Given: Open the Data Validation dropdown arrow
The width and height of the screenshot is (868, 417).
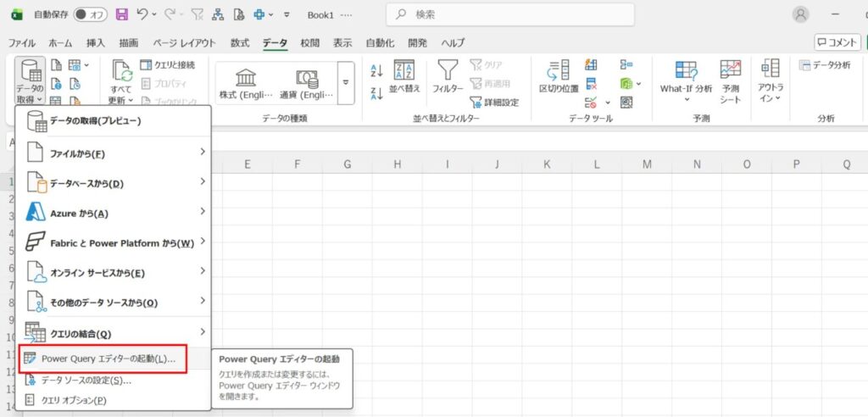Looking at the screenshot, I should pos(607,103).
